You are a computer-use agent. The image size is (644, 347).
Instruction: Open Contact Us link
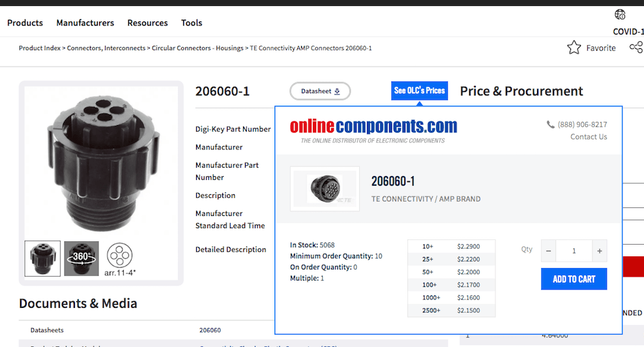point(589,137)
